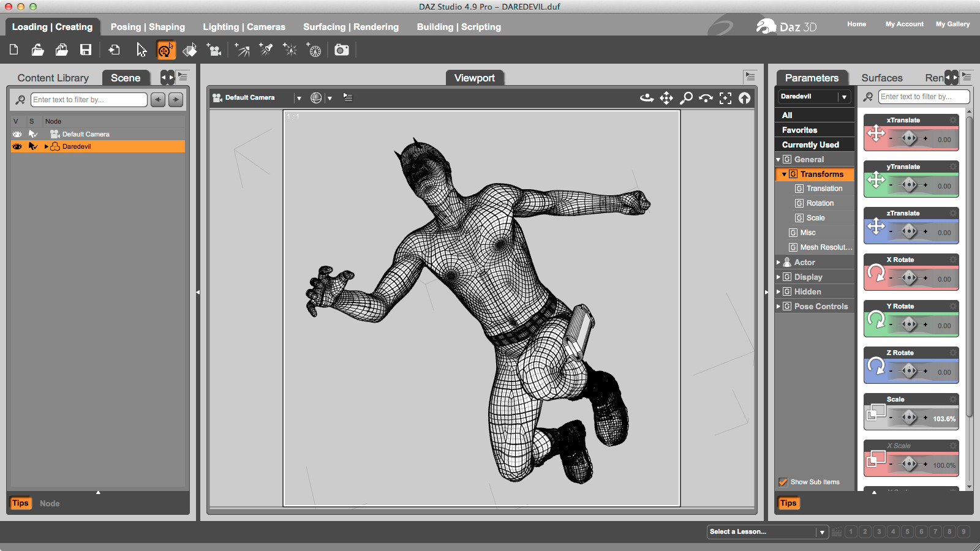Open the Daredevil node selector dropdown
The height and width of the screenshot is (551, 980).
844,97
